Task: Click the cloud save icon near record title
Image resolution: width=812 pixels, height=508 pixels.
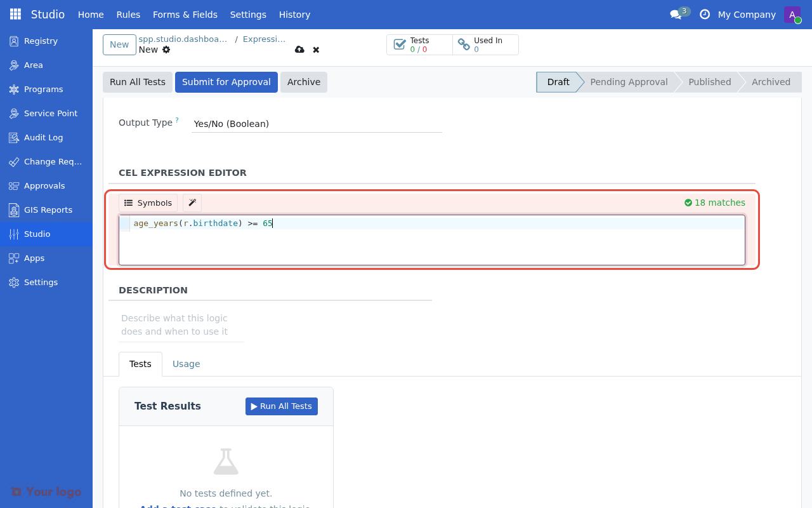Action: tap(299, 49)
